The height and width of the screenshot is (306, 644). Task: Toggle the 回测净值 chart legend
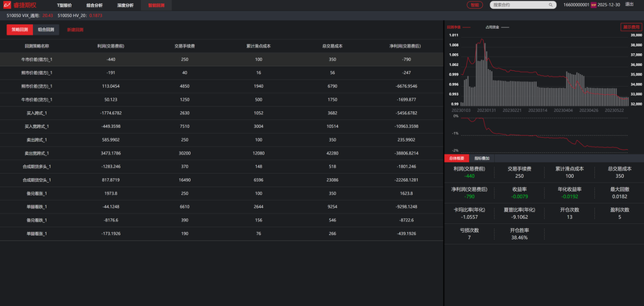click(x=459, y=27)
